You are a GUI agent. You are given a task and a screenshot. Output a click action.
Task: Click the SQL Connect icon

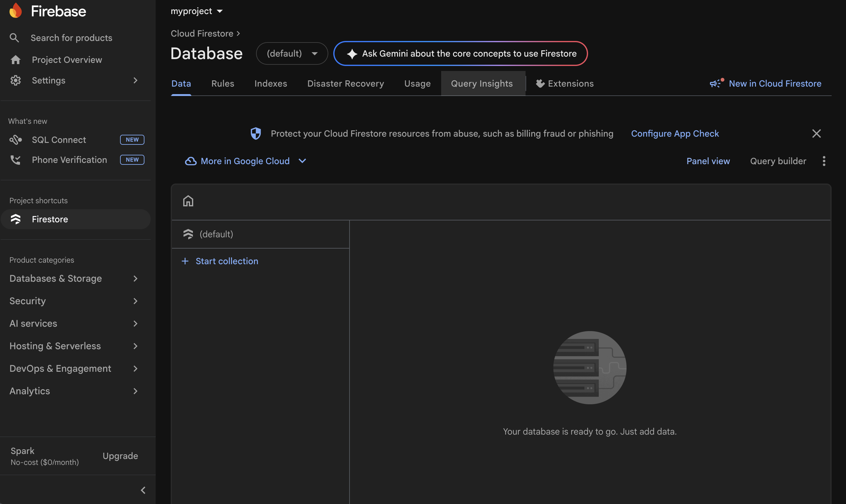16,139
